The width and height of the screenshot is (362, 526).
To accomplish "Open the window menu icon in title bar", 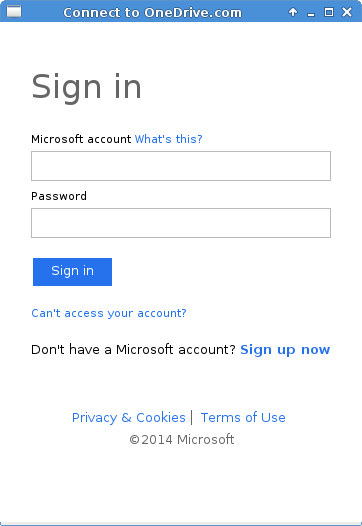I will click(x=14, y=12).
